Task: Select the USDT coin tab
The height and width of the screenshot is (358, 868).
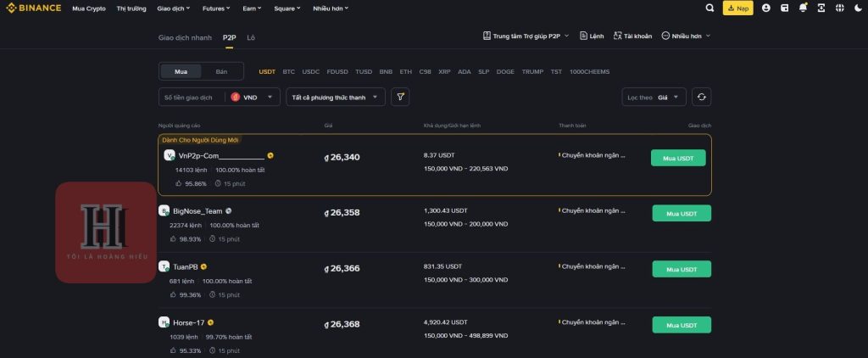Action: click(267, 71)
